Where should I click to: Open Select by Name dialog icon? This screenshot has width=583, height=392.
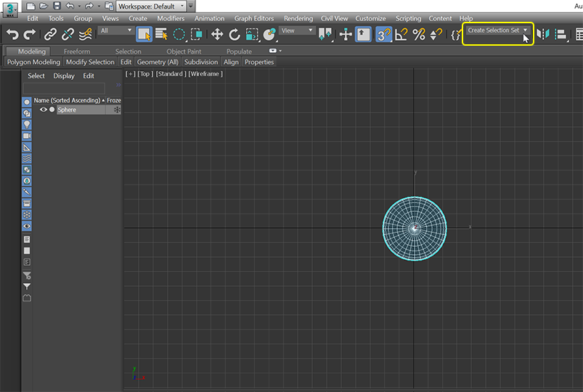coord(161,34)
